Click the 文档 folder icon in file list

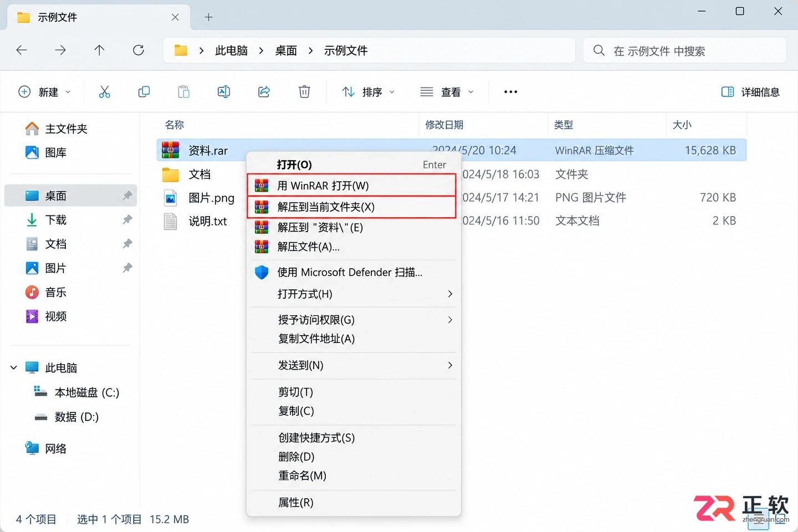[171, 175]
